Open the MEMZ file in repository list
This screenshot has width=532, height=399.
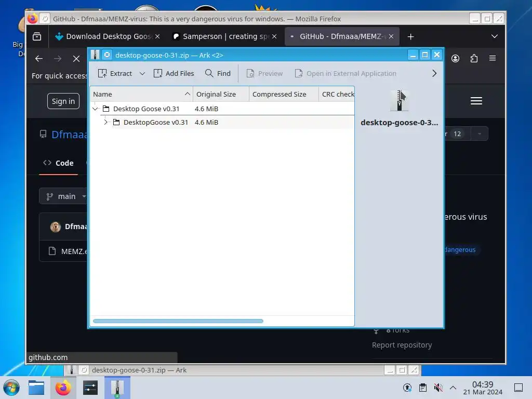tap(74, 251)
